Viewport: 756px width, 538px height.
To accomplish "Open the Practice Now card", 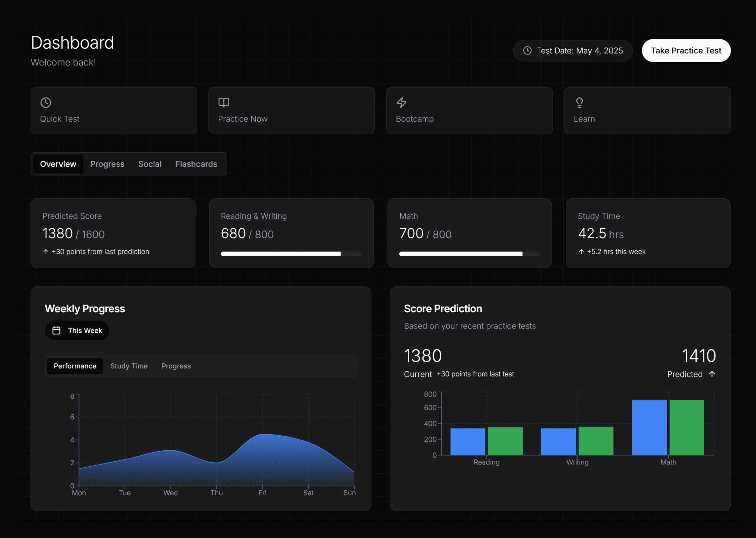I will [292, 111].
